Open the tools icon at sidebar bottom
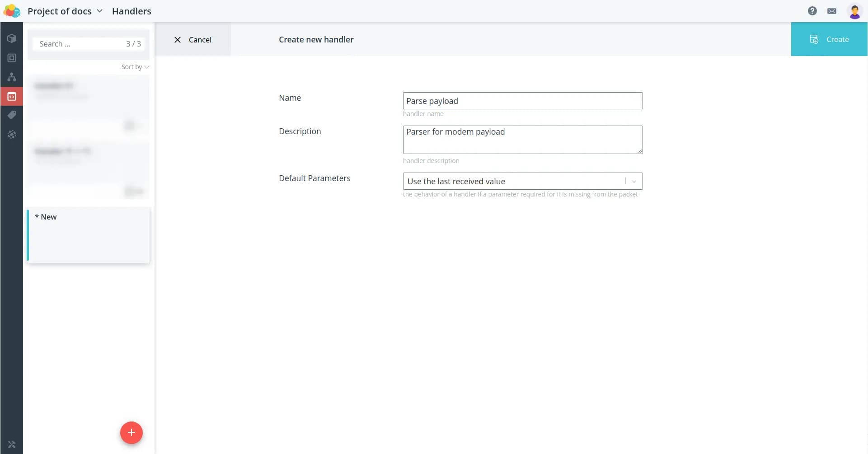This screenshot has height=454, width=868. click(x=12, y=445)
